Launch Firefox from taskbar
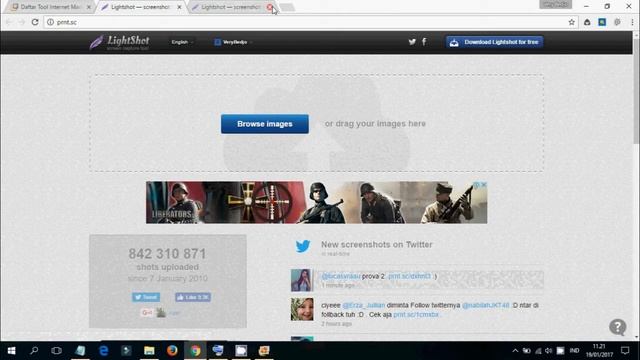Image resolution: width=640 pixels, height=360 pixels. pos(172,351)
